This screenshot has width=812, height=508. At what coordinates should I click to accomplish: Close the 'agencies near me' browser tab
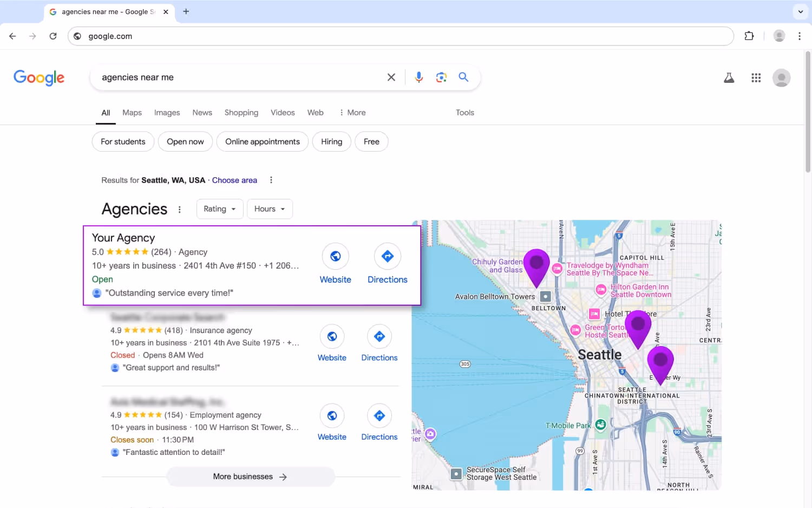[166, 11]
